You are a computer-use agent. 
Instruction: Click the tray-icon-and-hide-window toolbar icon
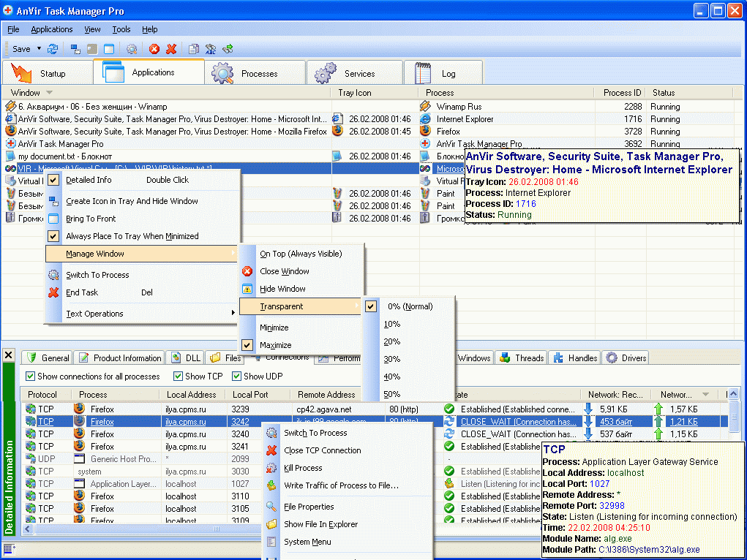(x=75, y=48)
